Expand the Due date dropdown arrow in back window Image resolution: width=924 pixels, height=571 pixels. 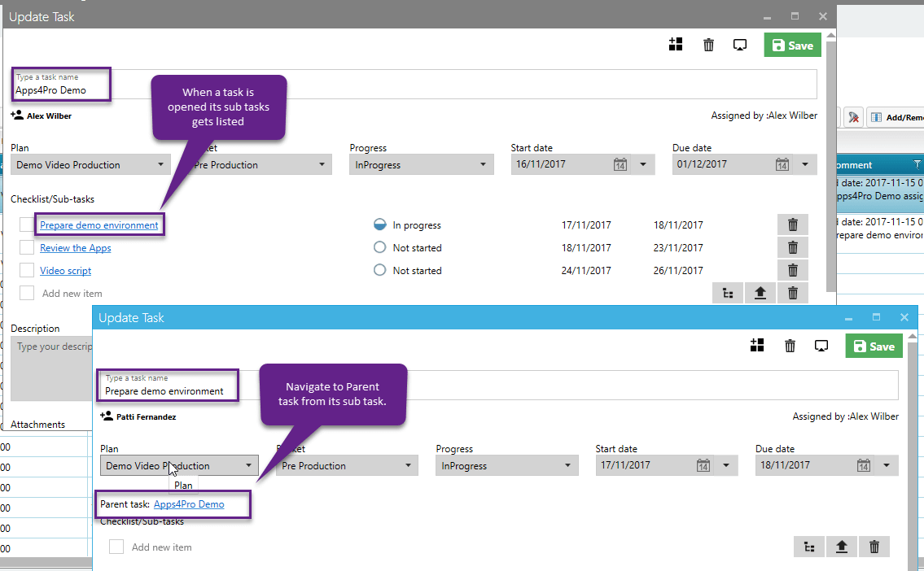(805, 164)
